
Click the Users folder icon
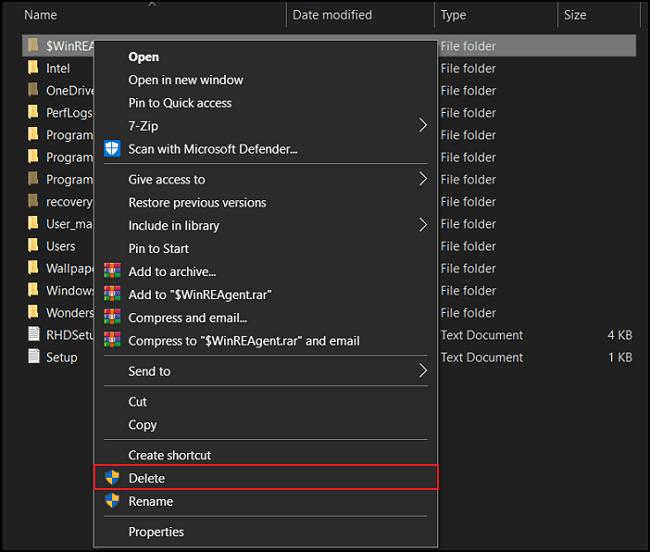coord(33,246)
